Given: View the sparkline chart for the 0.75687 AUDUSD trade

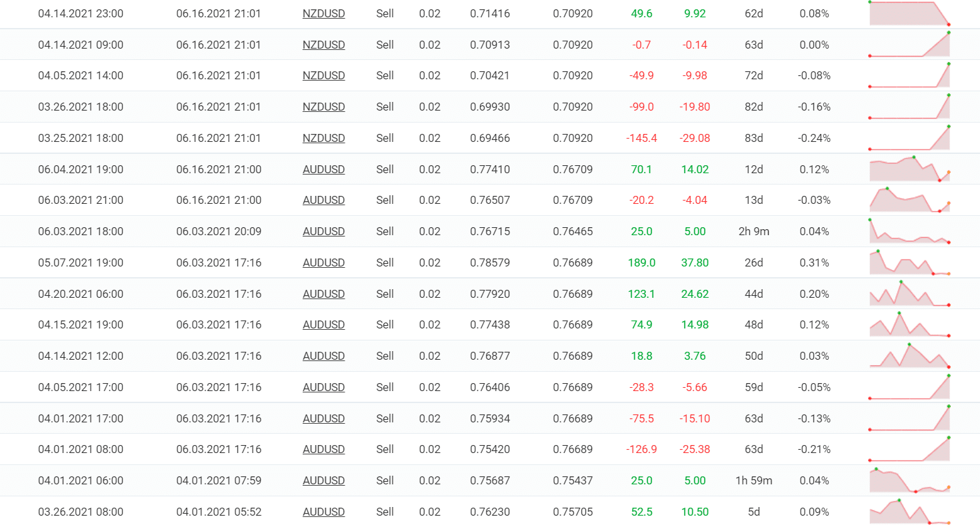Looking at the screenshot, I should pos(909,480).
